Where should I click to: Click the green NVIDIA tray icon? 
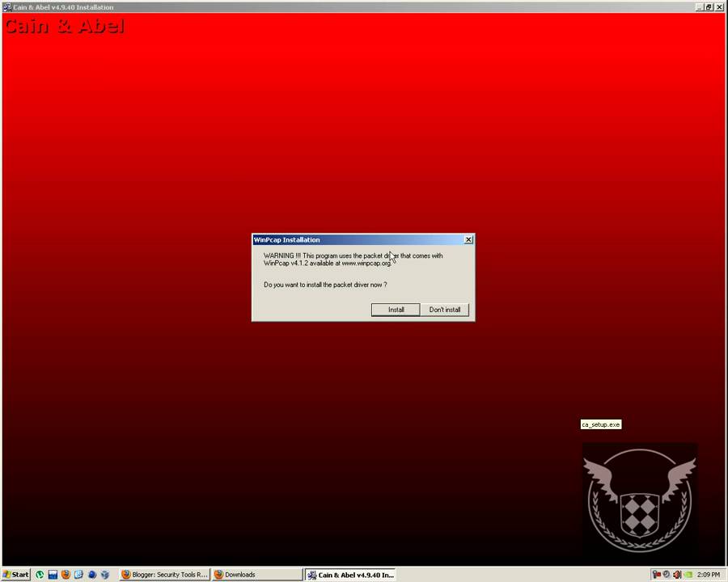coord(688,575)
